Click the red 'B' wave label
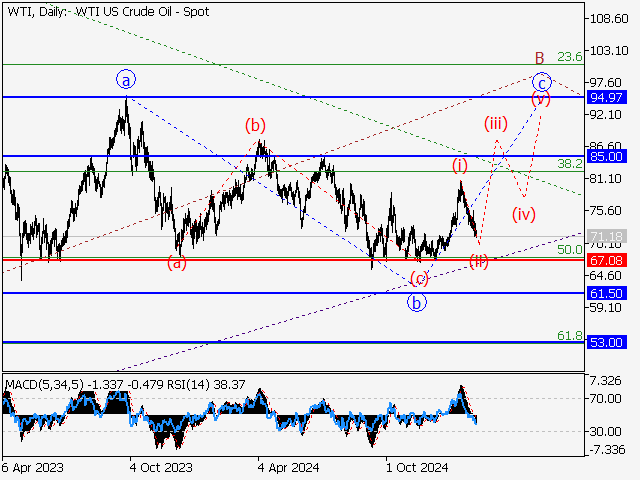 click(538, 58)
